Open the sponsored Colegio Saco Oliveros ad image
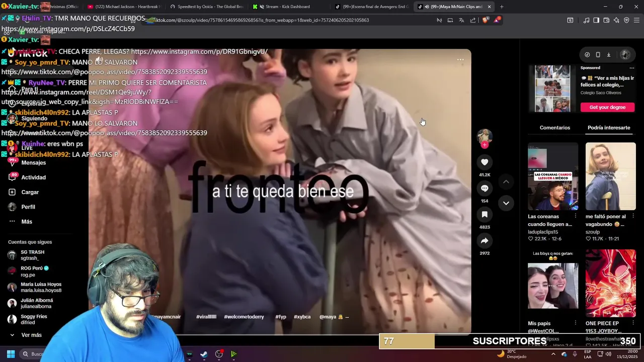The width and height of the screenshot is (644, 362). [552, 88]
